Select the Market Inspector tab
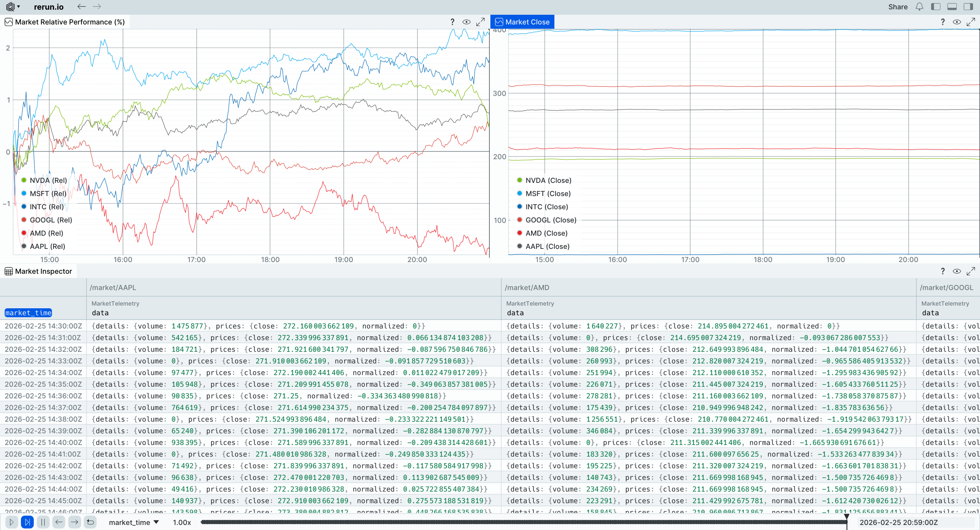980x530 pixels. [39, 271]
